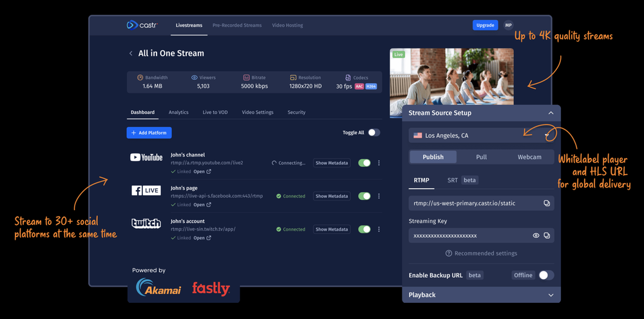The height and width of the screenshot is (319, 644).
Task: Click the Viewers eye icon
Action: coord(194,77)
